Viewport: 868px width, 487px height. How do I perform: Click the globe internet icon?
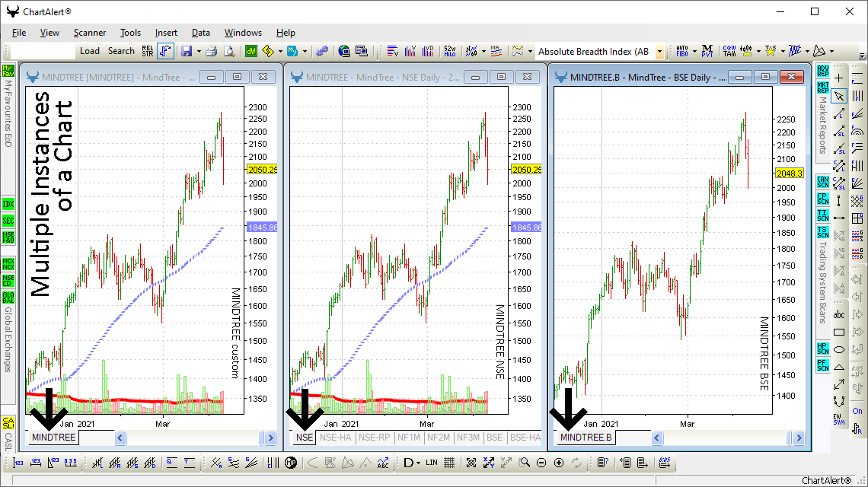pyautogui.click(x=343, y=51)
